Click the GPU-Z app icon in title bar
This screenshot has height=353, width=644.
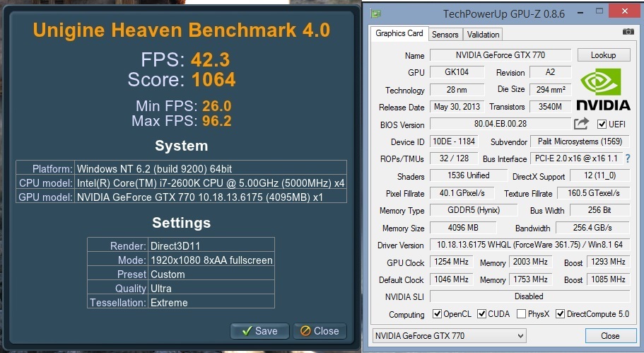376,13
